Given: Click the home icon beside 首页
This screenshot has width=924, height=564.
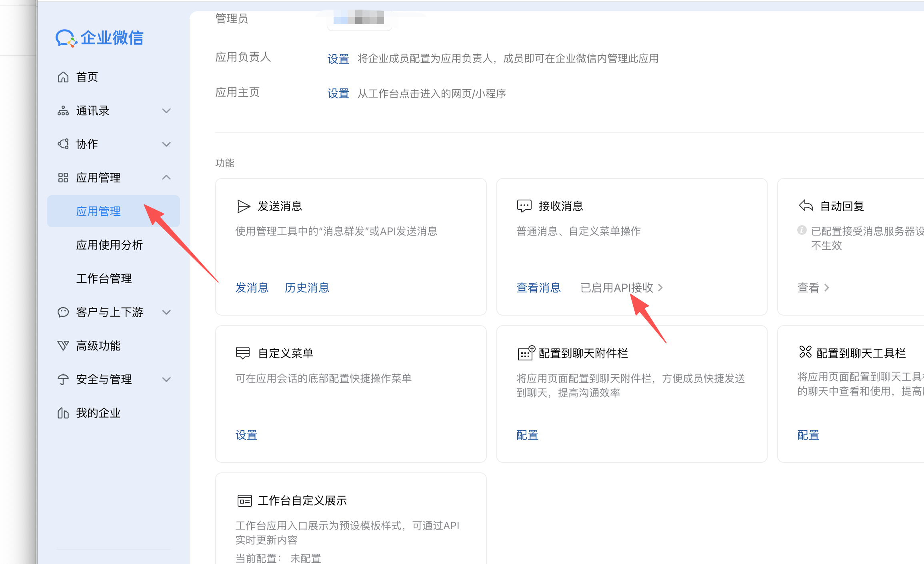Looking at the screenshot, I should point(63,77).
